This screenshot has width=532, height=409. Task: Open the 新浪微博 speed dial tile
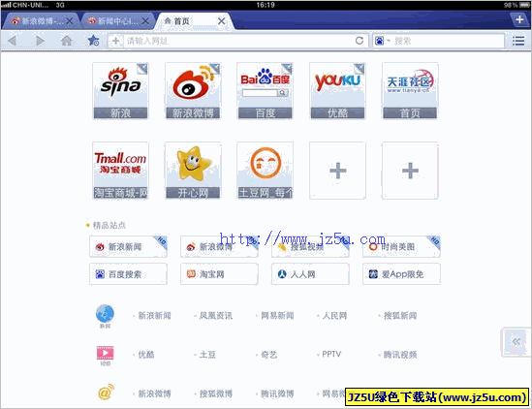tap(193, 91)
